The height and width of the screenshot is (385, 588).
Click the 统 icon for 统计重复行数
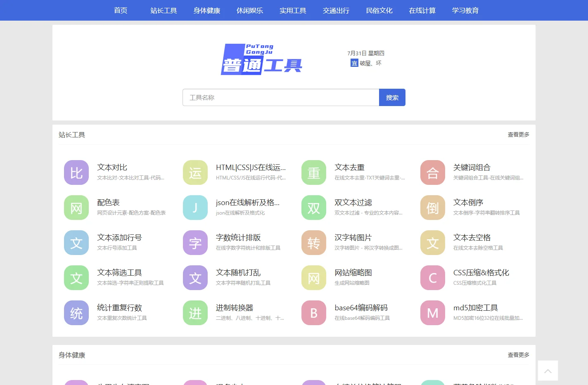(76, 313)
